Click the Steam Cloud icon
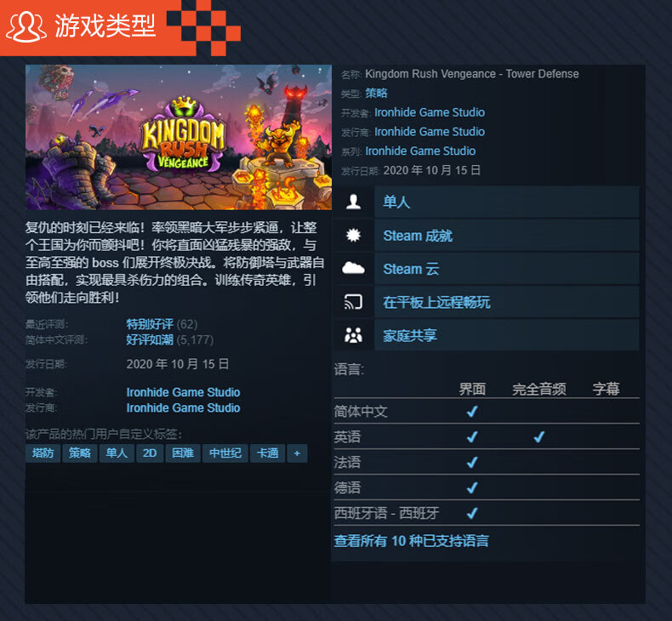672x621 pixels. pos(353,268)
